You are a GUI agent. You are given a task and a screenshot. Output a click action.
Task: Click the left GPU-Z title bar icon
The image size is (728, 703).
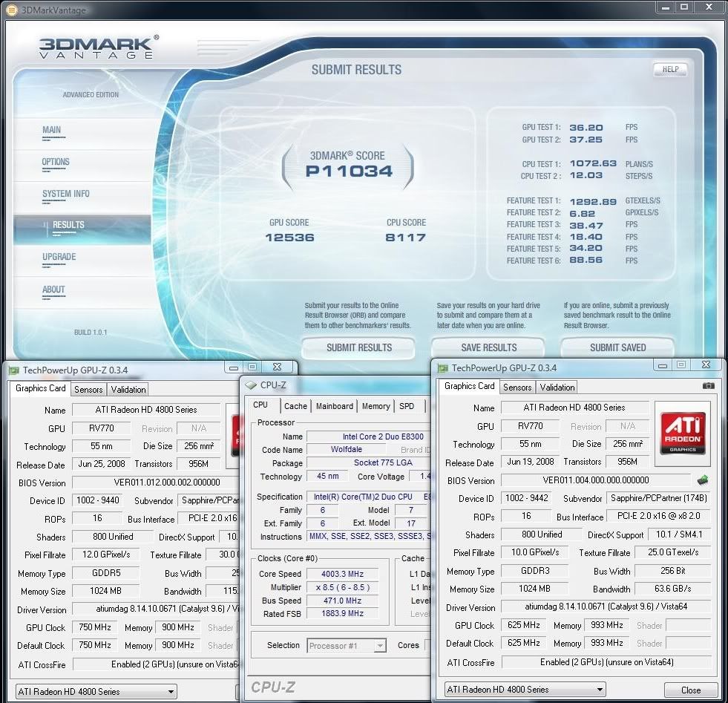(x=14, y=370)
